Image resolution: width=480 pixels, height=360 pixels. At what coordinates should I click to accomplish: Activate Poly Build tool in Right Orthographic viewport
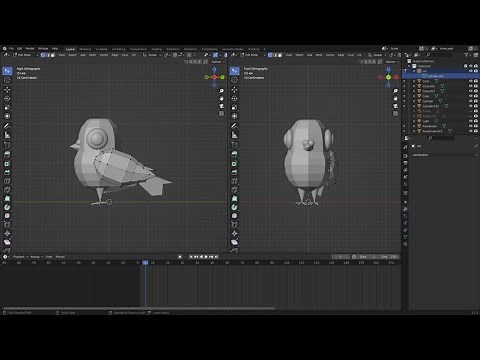point(7,198)
